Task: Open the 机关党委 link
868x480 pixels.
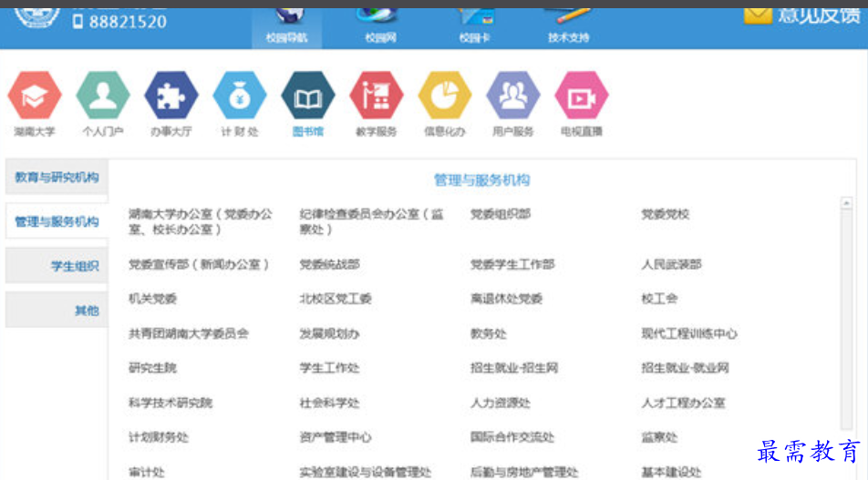Action: (x=153, y=299)
